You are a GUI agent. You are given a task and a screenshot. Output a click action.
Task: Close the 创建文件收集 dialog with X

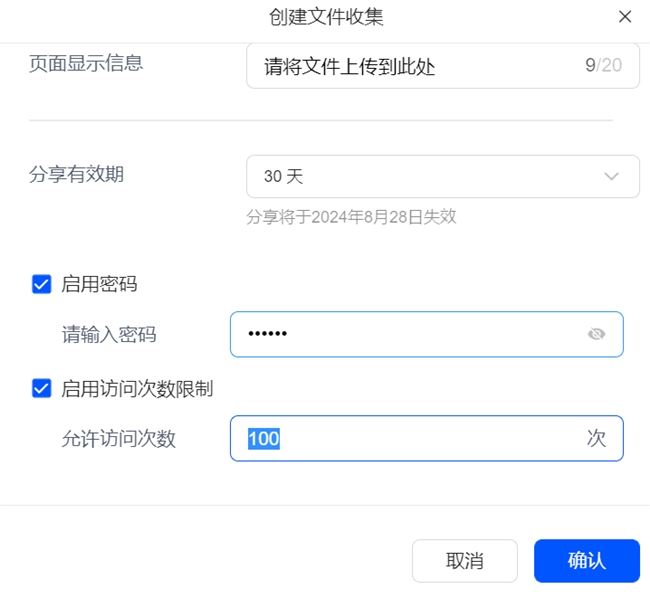click(625, 17)
